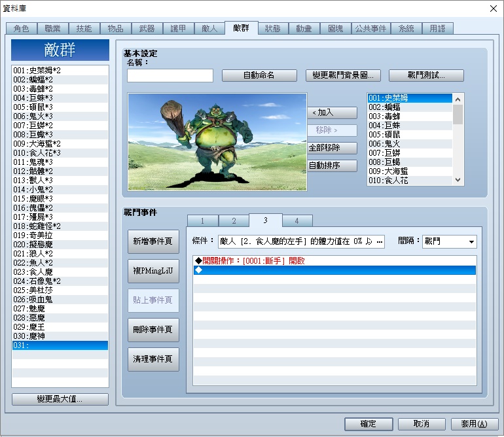Click 新增事件頁 to add event page

153,241
